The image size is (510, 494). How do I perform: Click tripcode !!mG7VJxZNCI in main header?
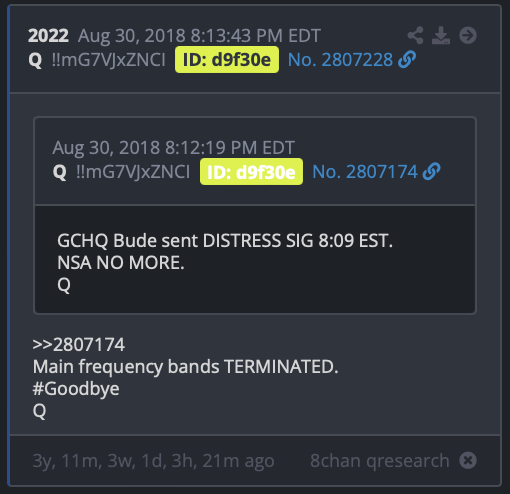pos(109,60)
